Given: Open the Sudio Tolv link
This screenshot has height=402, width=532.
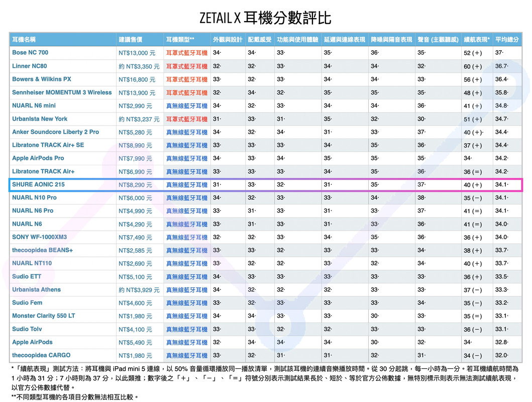Looking at the screenshot, I should tap(27, 329).
